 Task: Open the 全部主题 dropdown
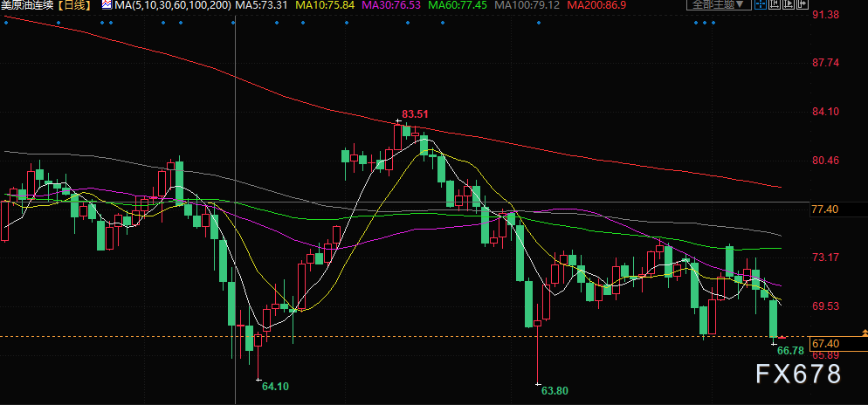point(719,4)
